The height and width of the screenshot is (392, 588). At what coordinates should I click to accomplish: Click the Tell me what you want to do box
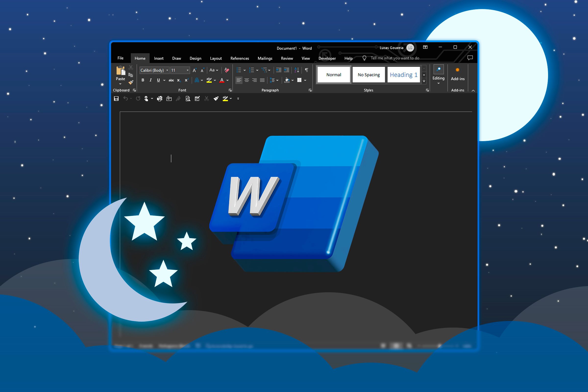point(395,58)
